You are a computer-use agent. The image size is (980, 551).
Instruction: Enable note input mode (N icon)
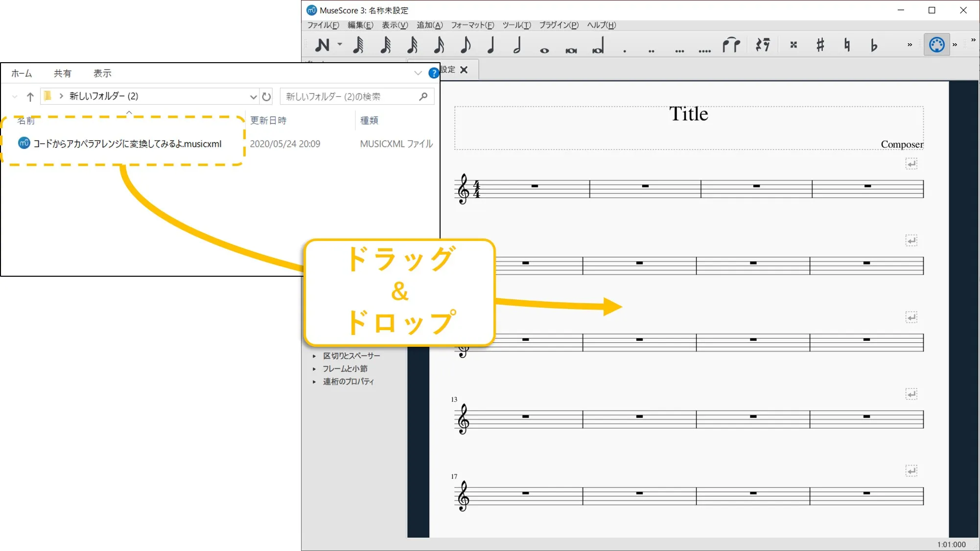pos(322,45)
